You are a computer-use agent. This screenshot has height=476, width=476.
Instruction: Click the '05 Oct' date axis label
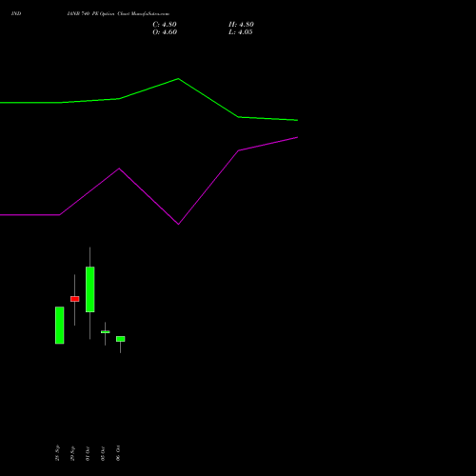tap(103, 453)
